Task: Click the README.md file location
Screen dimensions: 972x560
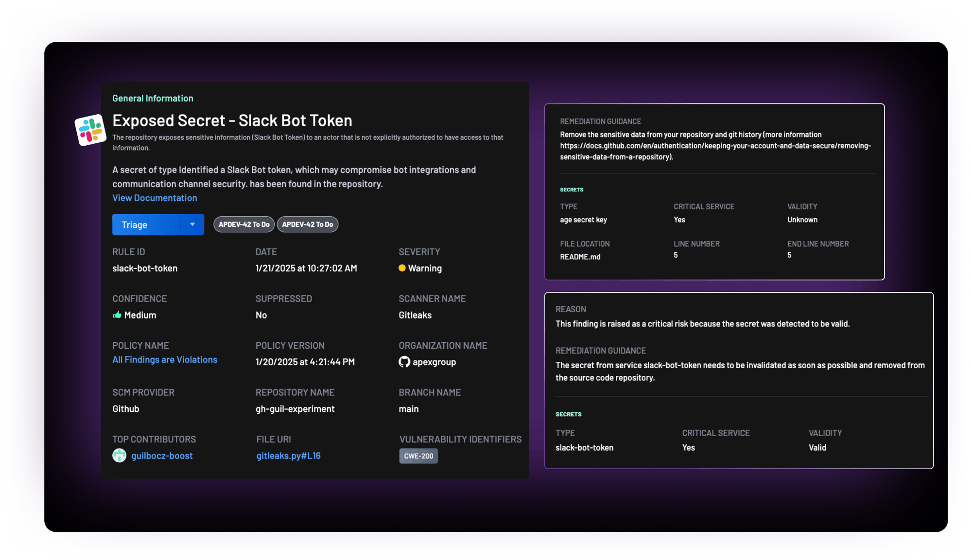Action: pos(580,257)
